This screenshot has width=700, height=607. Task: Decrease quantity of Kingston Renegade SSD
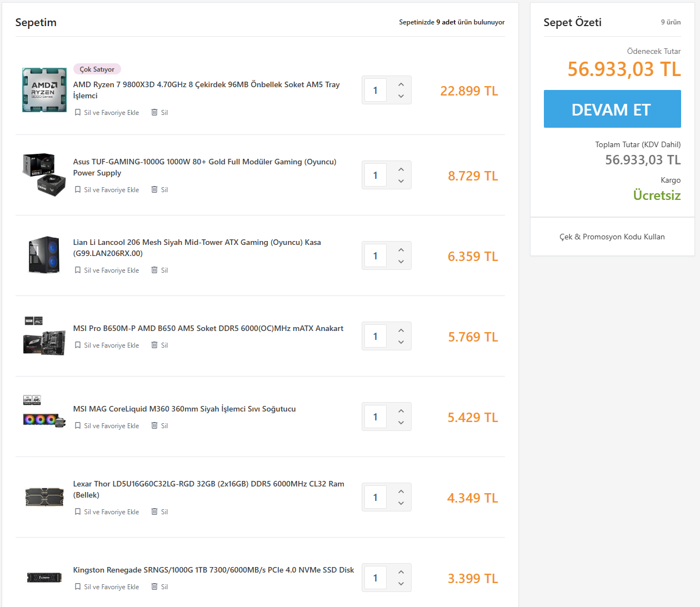click(x=401, y=584)
